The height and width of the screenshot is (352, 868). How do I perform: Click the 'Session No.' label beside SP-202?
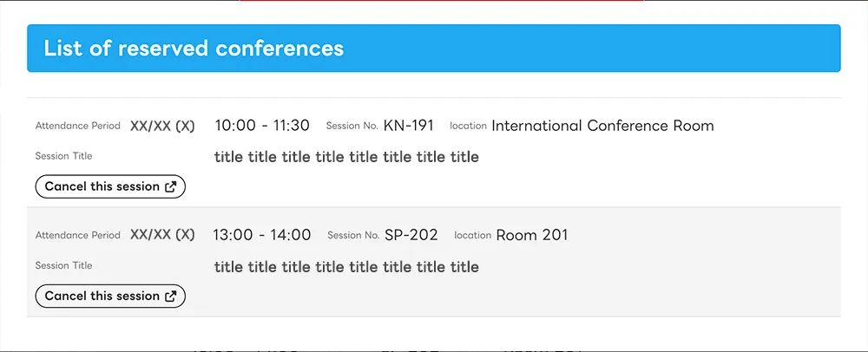click(x=353, y=235)
